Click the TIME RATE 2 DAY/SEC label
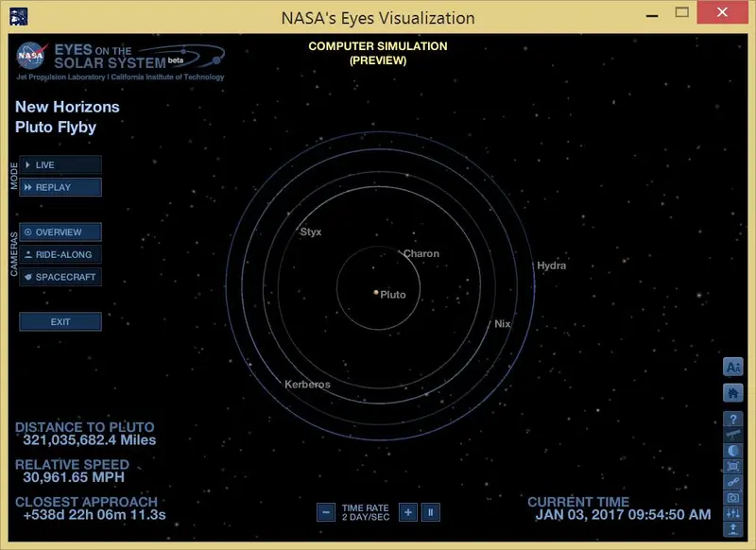The image size is (756, 550). point(366,512)
